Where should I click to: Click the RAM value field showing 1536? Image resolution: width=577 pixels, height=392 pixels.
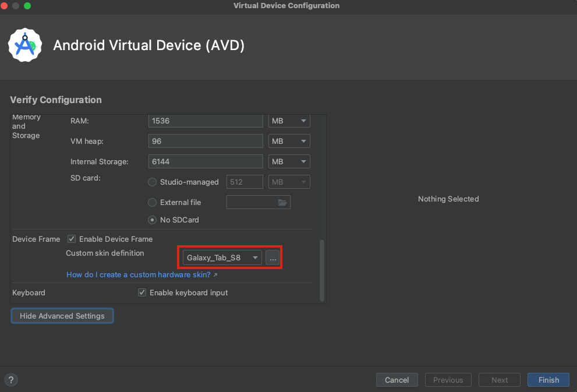click(206, 121)
